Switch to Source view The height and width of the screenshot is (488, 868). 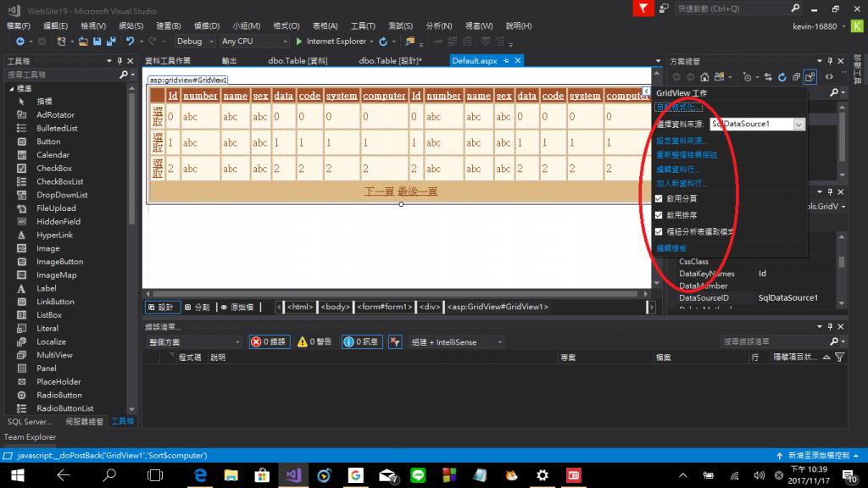click(x=238, y=307)
